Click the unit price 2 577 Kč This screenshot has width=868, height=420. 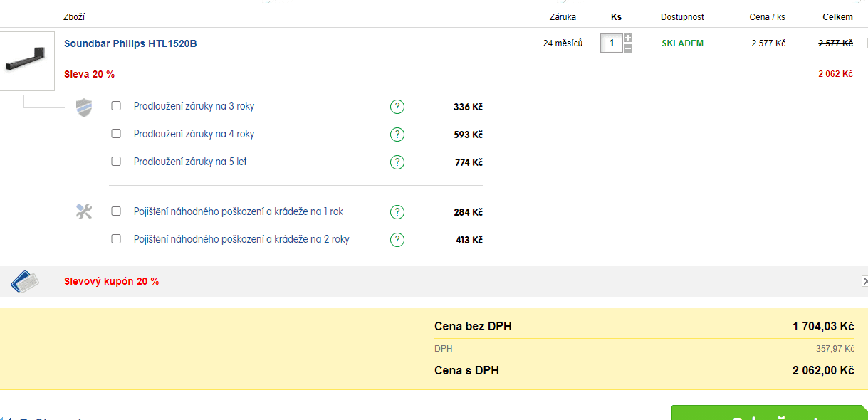click(768, 43)
